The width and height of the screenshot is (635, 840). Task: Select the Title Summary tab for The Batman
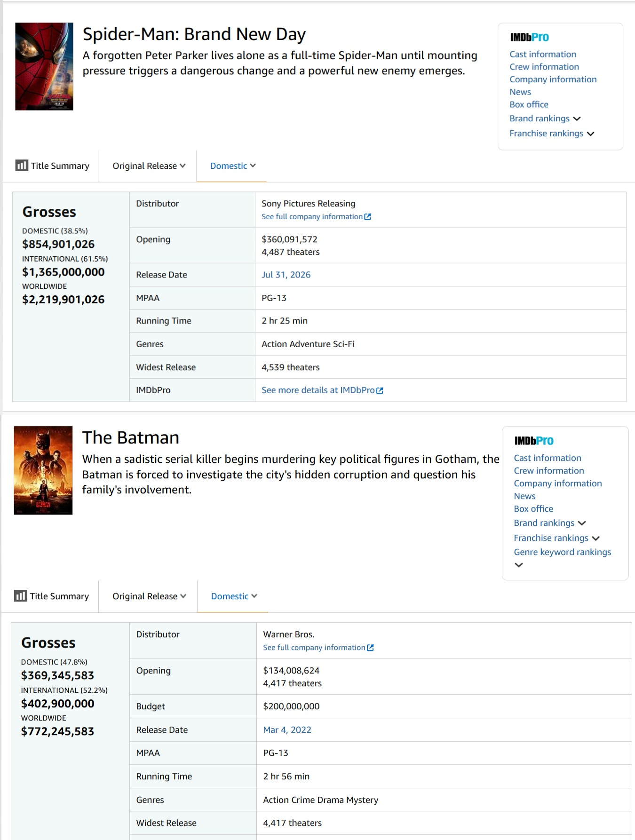coord(52,596)
